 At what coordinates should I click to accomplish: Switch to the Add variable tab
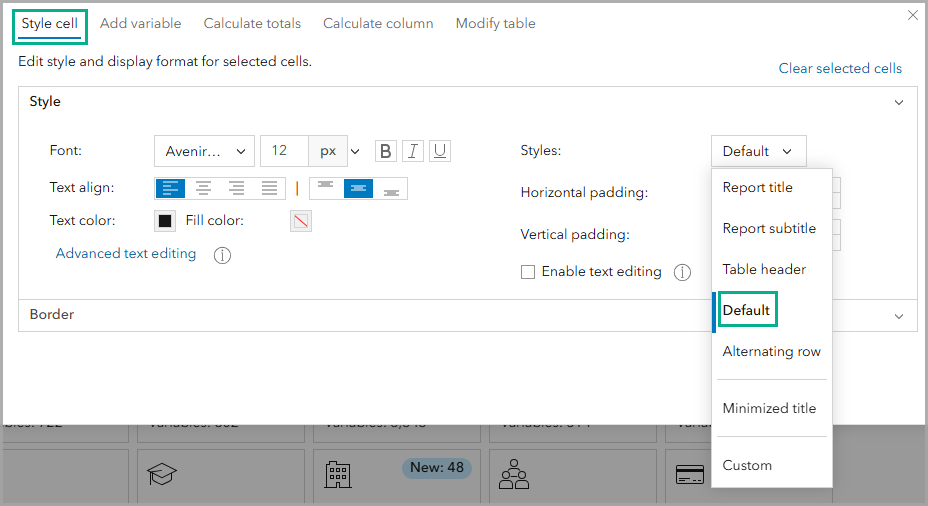click(x=141, y=24)
